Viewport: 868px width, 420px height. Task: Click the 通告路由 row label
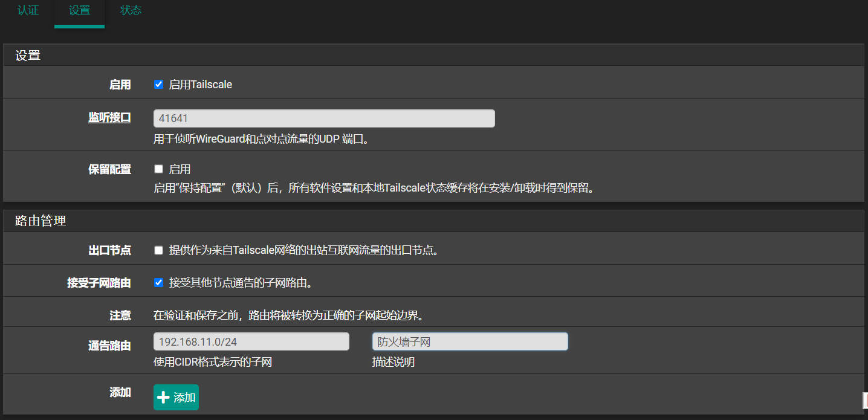pyautogui.click(x=109, y=346)
